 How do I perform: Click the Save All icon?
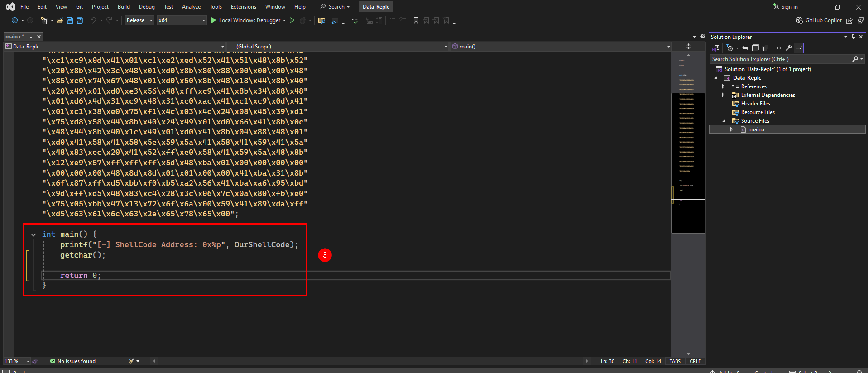tap(80, 20)
